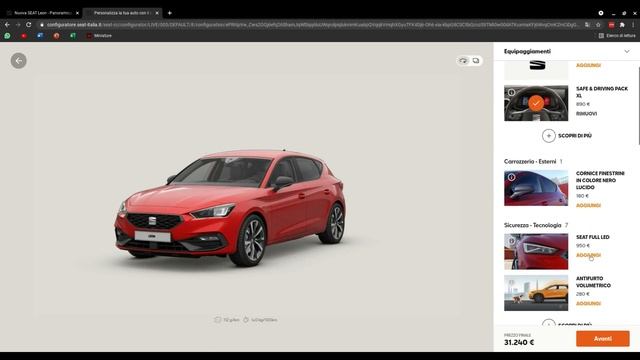The height and width of the screenshot is (360, 640).
Task: Open the red YouTube bookmark
Action: (24, 36)
